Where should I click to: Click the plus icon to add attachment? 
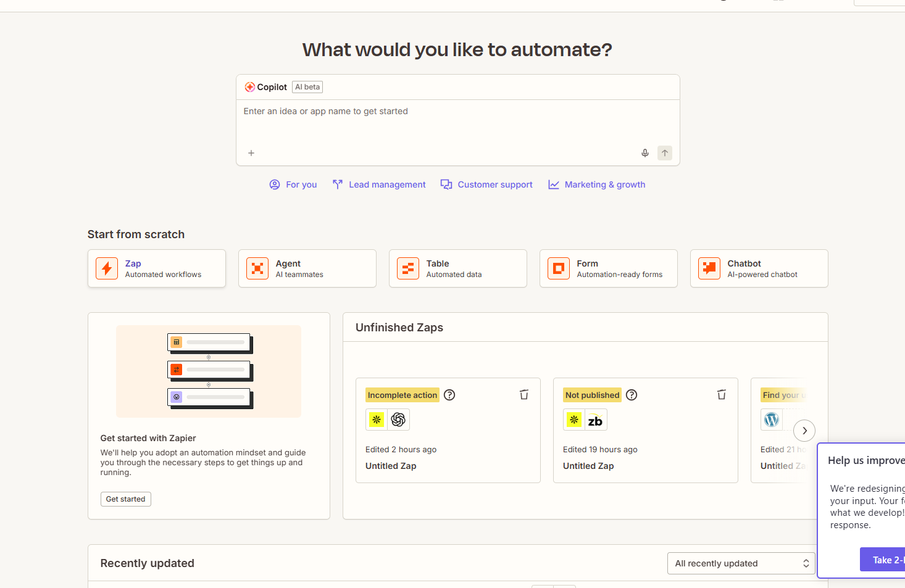tap(251, 153)
